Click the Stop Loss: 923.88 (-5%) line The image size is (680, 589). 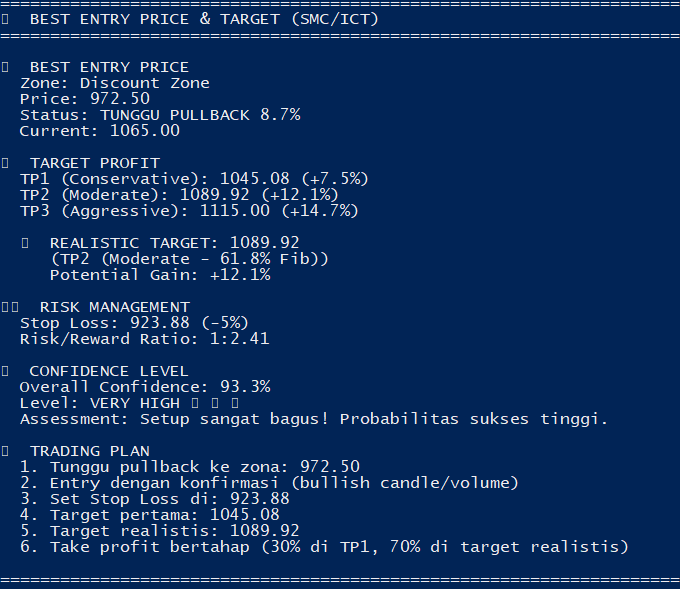coord(134,323)
